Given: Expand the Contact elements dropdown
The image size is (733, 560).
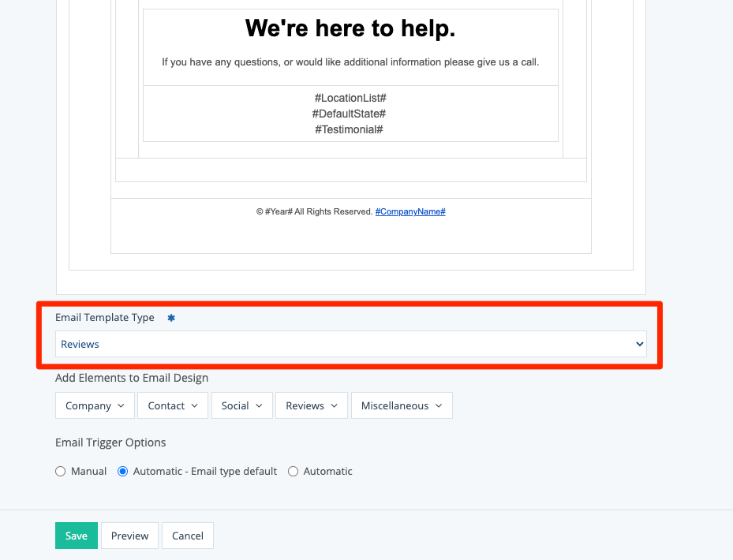Looking at the screenshot, I should [x=173, y=405].
